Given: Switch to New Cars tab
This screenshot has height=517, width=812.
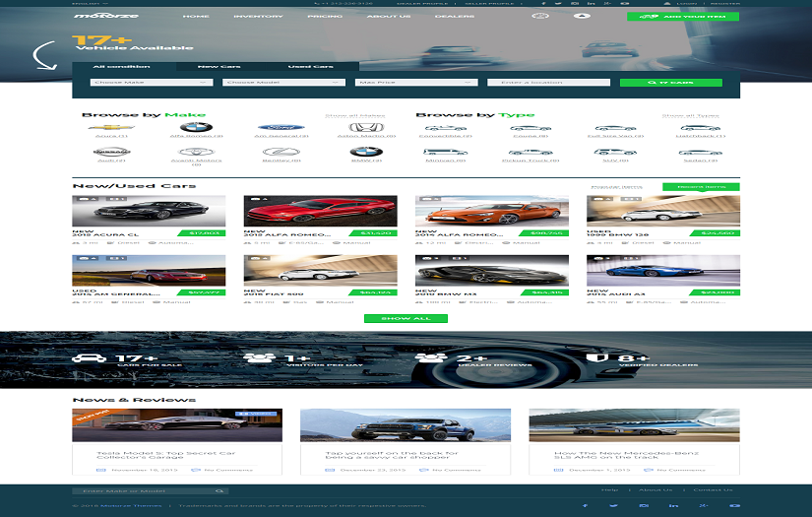Looking at the screenshot, I should (219, 66).
